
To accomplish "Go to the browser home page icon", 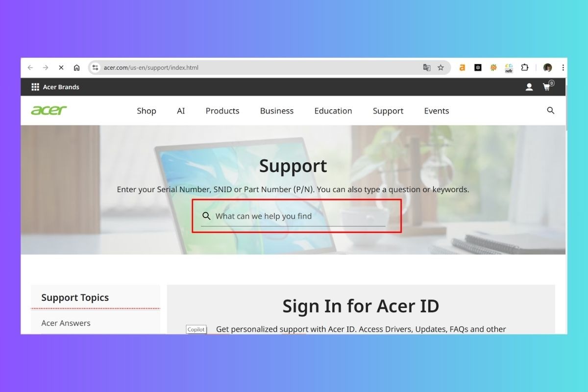I will pyautogui.click(x=76, y=68).
